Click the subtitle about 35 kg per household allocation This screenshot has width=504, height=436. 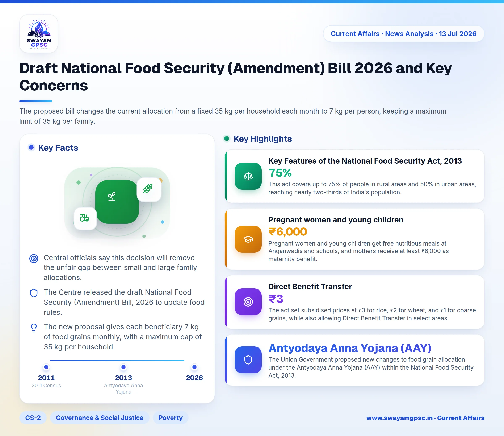click(233, 116)
